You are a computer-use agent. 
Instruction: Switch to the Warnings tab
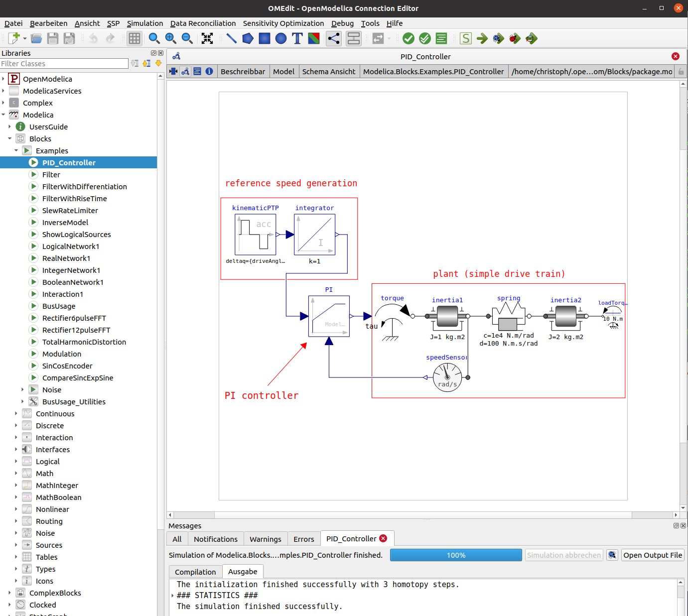click(x=266, y=539)
